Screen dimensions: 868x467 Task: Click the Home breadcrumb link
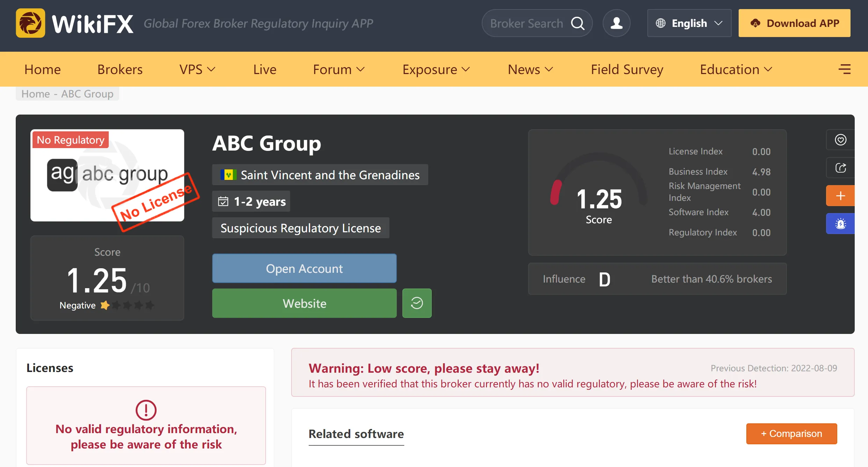click(36, 94)
